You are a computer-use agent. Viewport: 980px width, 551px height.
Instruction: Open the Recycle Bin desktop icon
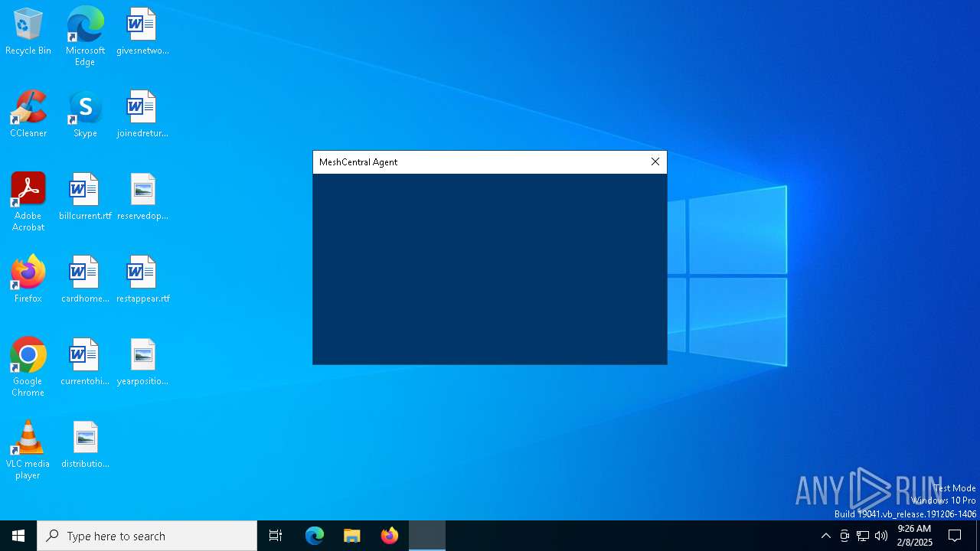coord(28,31)
